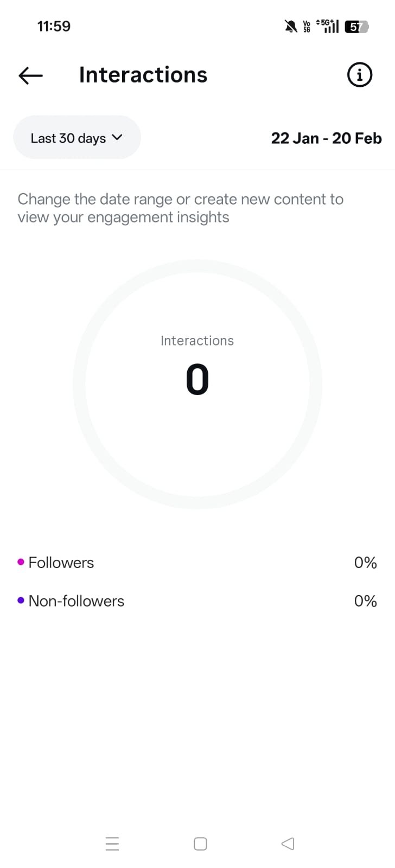Viewport: 395px width, 868px height.
Task: Tap the back arrow icon
Action: click(30, 75)
